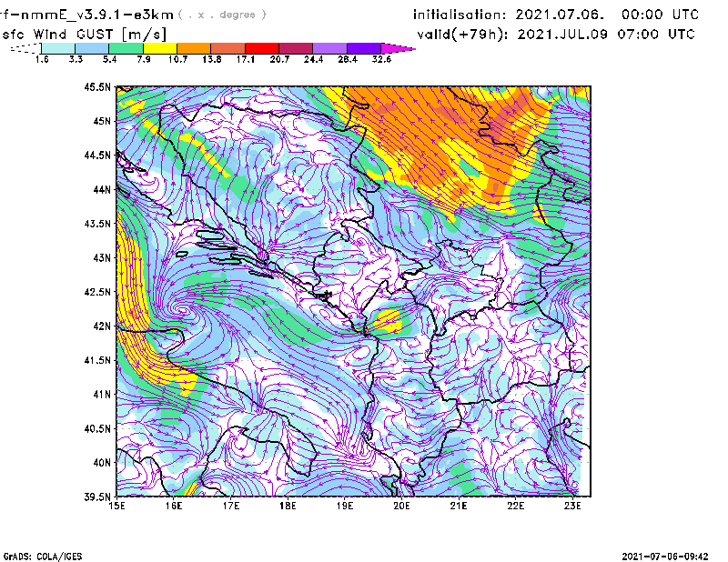The image size is (728, 562).
Task: Click the green 5.4–7.9 legend swatch
Action: 126,48
